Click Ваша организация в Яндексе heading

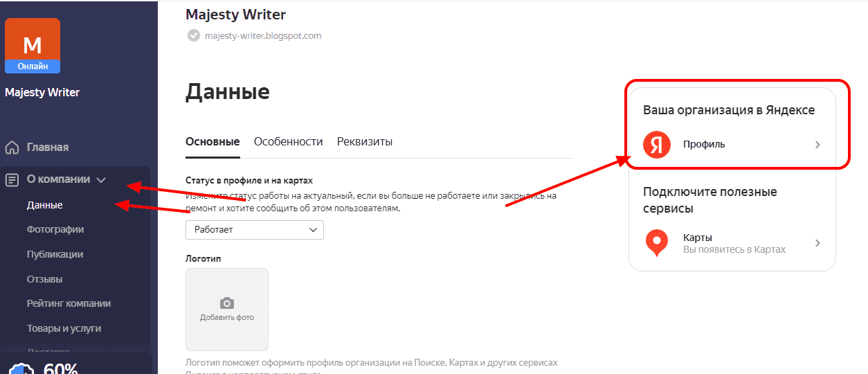click(729, 109)
